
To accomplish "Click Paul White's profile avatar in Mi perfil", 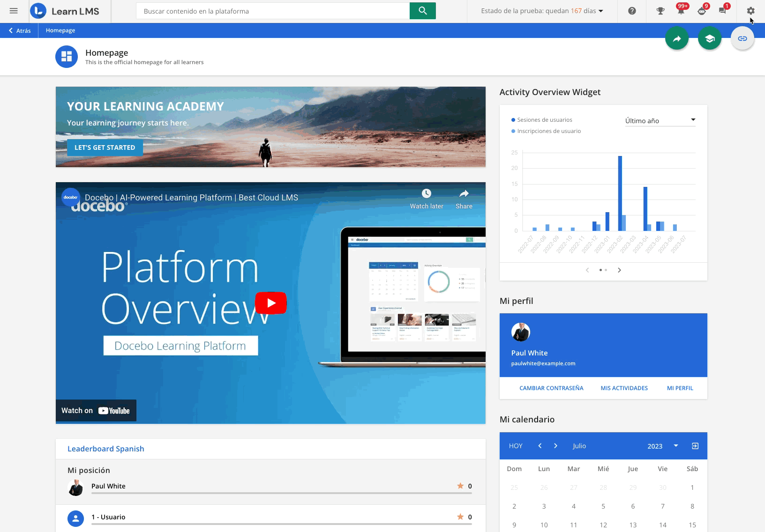I will click(x=521, y=332).
